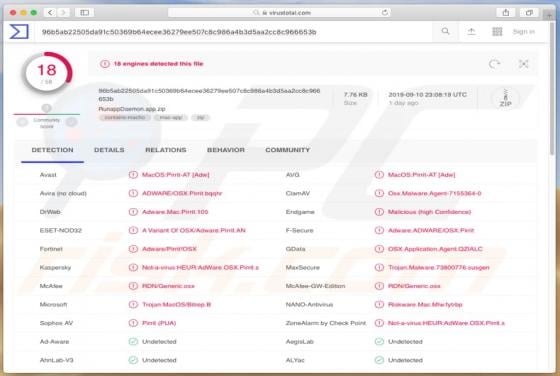
Task: Click the Safari forward button
Action: pos(63,12)
